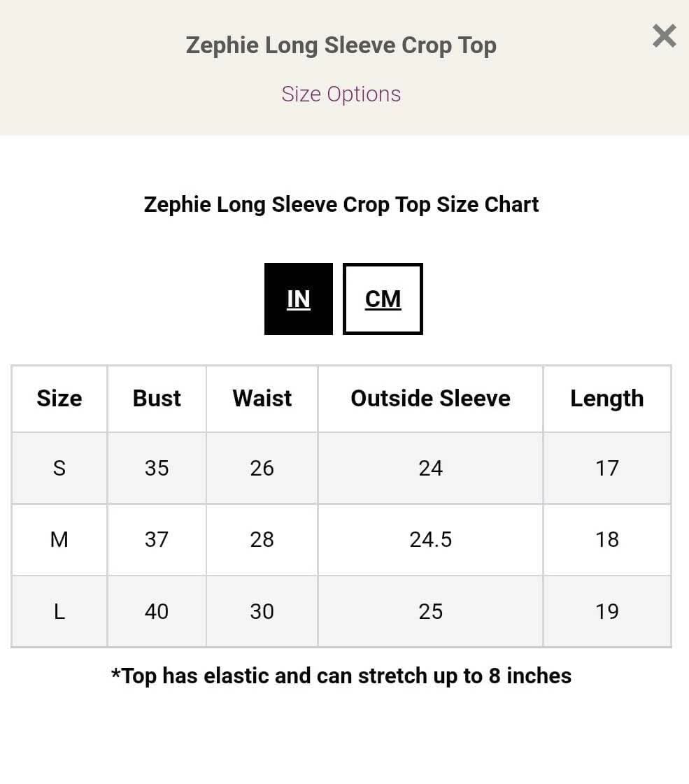Screen dimensions: 689x784
Task: Close the size chart popup
Action: tap(664, 36)
